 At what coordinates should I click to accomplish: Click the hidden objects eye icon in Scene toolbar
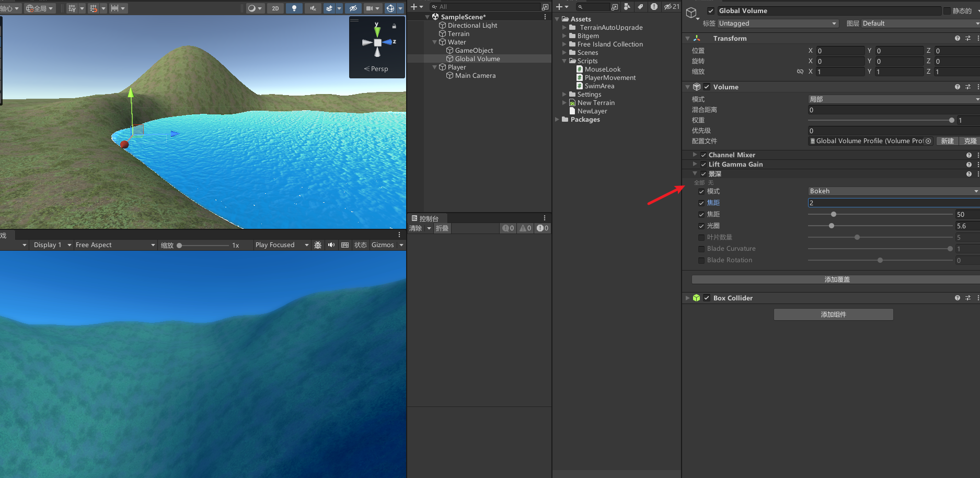tap(353, 8)
